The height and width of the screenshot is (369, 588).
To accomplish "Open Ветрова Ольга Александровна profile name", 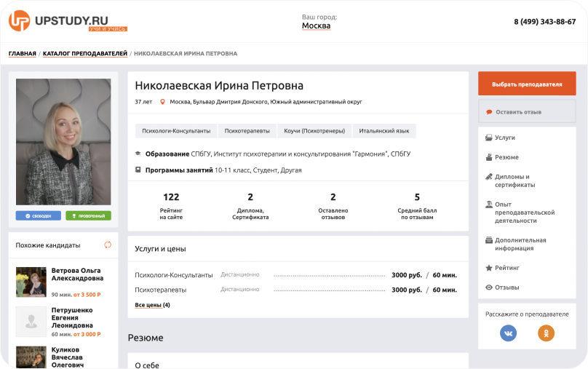I will point(77,274).
